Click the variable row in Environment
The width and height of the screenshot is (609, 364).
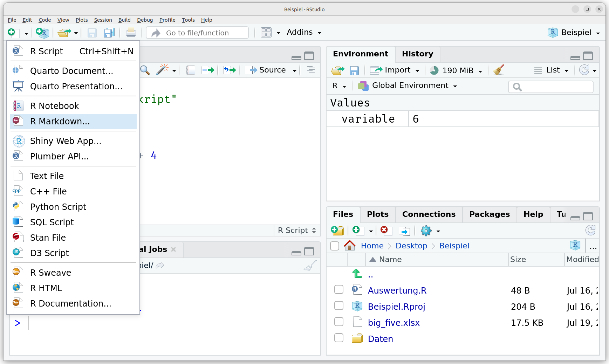coord(462,119)
